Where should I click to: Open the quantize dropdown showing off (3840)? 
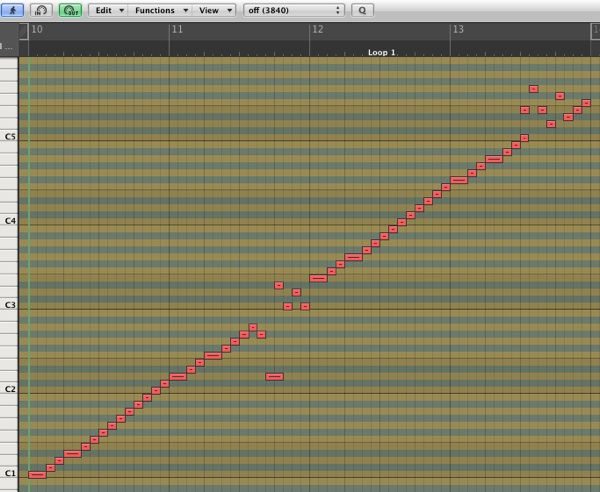(294, 10)
